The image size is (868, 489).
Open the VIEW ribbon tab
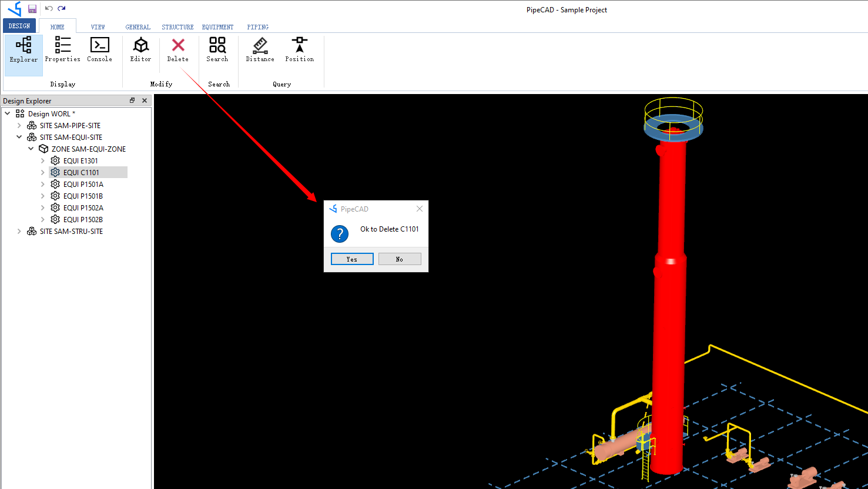(98, 26)
